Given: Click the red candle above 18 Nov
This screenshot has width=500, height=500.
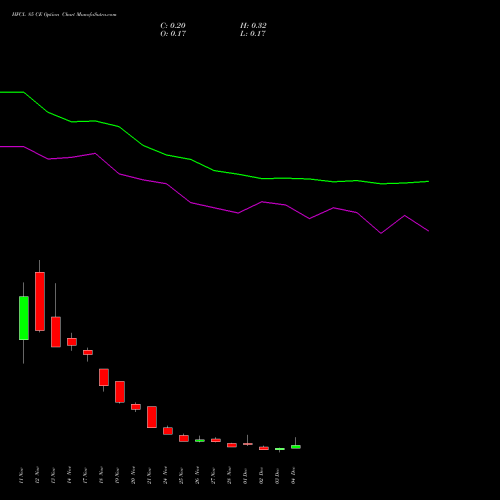Looking at the screenshot, I should pos(104,377).
